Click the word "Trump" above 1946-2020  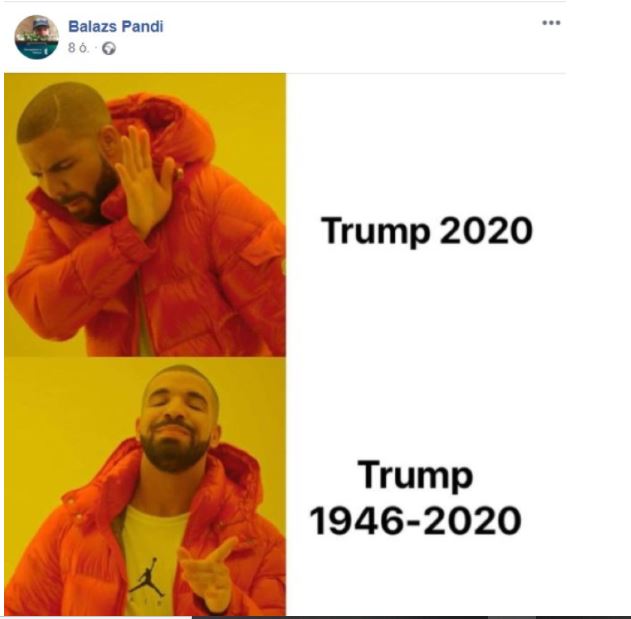pyautogui.click(x=415, y=475)
